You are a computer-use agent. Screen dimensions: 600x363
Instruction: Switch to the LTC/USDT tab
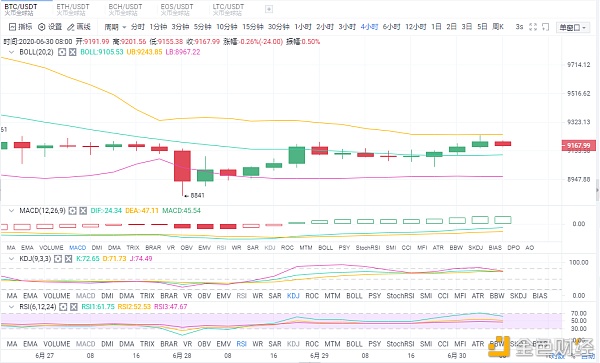click(x=228, y=9)
